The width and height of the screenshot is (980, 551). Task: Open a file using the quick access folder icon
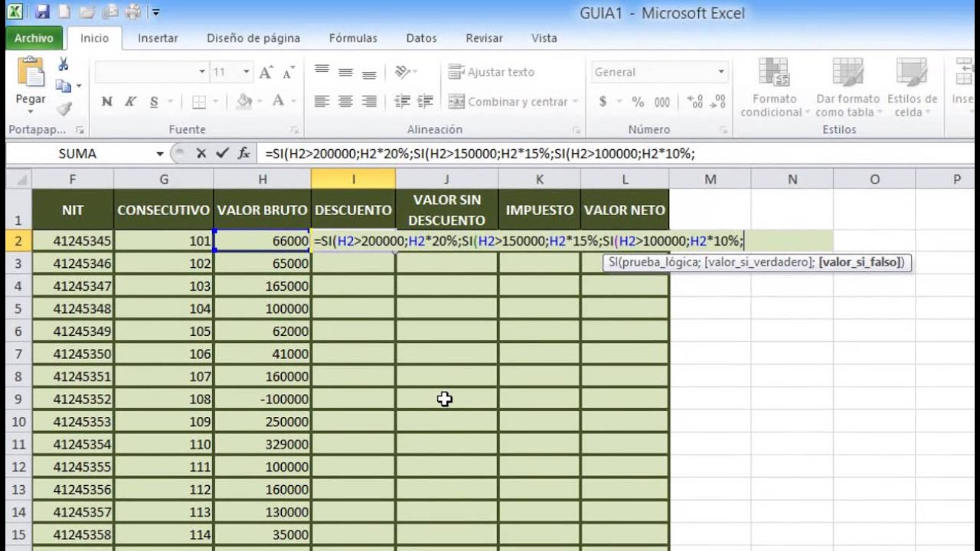87,12
